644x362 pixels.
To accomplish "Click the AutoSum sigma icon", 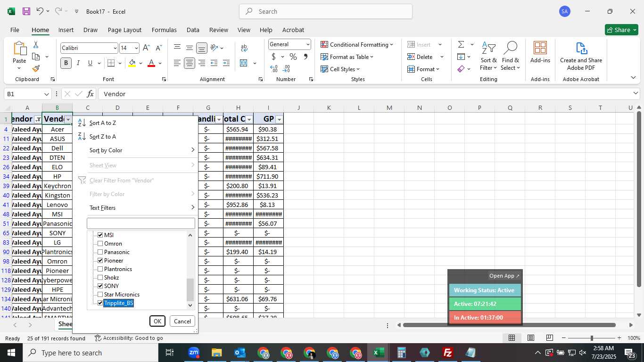I will (x=461, y=44).
